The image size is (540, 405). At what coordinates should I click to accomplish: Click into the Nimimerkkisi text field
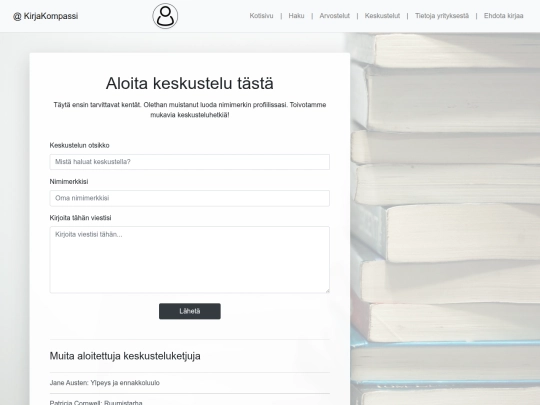(189, 198)
